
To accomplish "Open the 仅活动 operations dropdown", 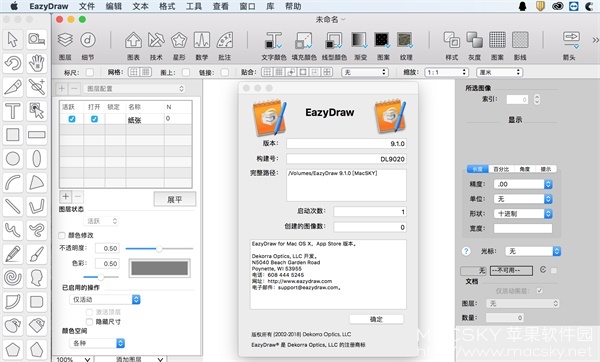I will (x=105, y=299).
